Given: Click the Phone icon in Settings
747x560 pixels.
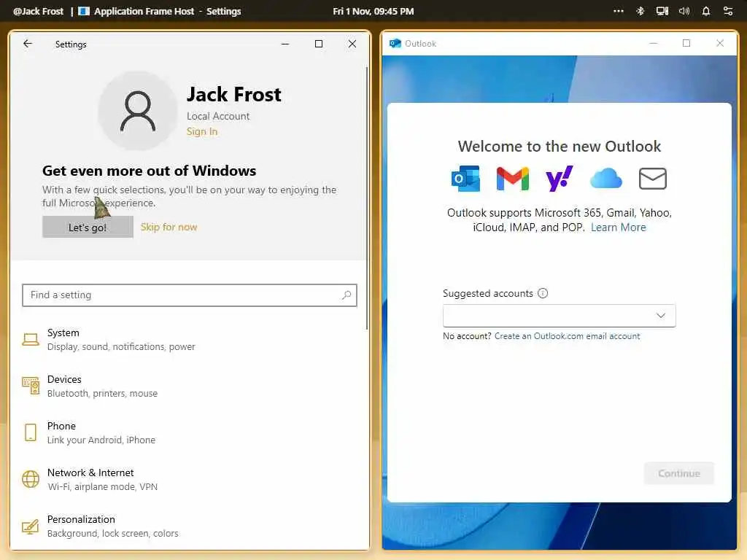Looking at the screenshot, I should click(31, 432).
